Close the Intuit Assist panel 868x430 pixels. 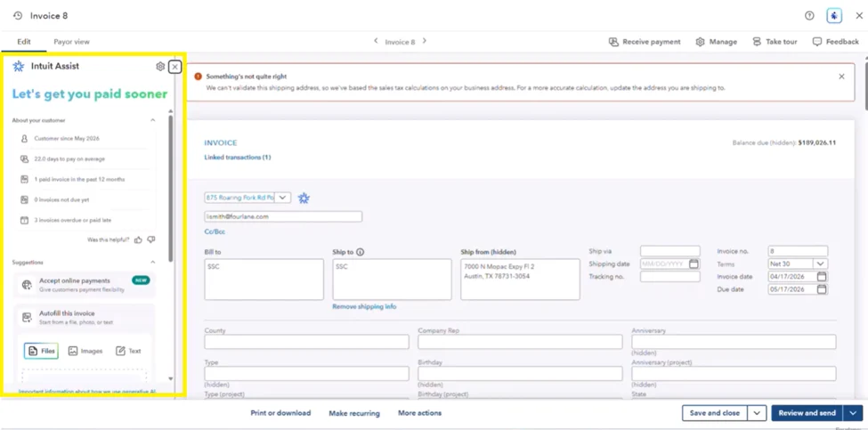point(174,67)
